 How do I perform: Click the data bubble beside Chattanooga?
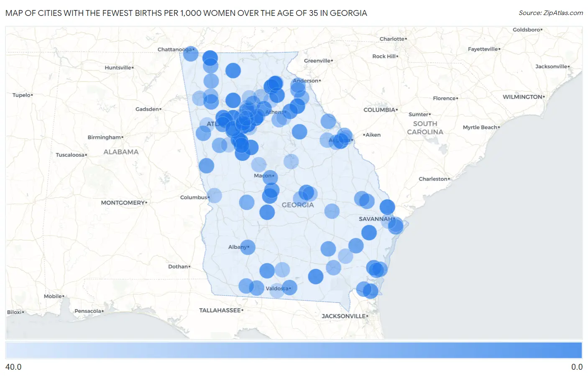click(191, 54)
